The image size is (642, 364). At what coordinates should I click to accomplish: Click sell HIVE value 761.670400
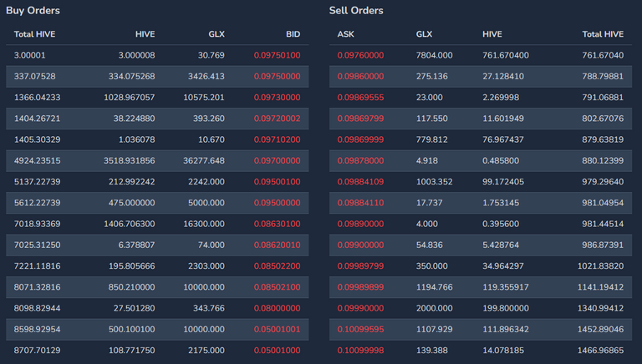[x=506, y=55]
